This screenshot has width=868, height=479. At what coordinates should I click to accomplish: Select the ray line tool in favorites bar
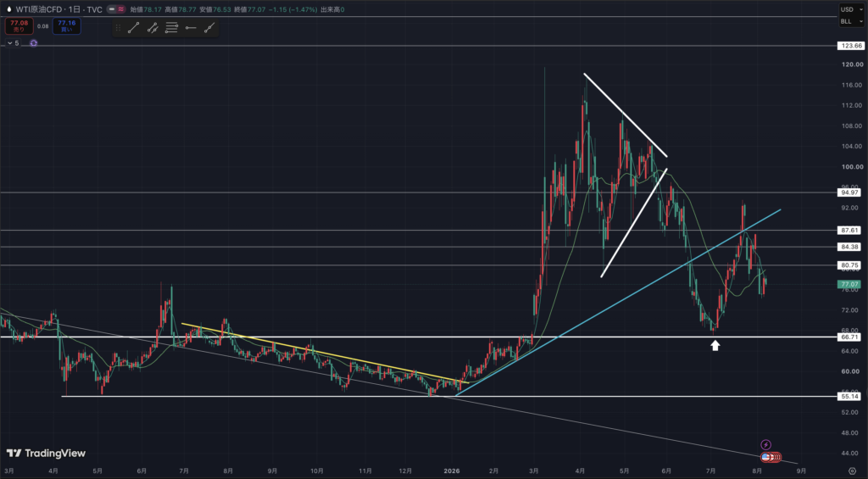coord(209,28)
